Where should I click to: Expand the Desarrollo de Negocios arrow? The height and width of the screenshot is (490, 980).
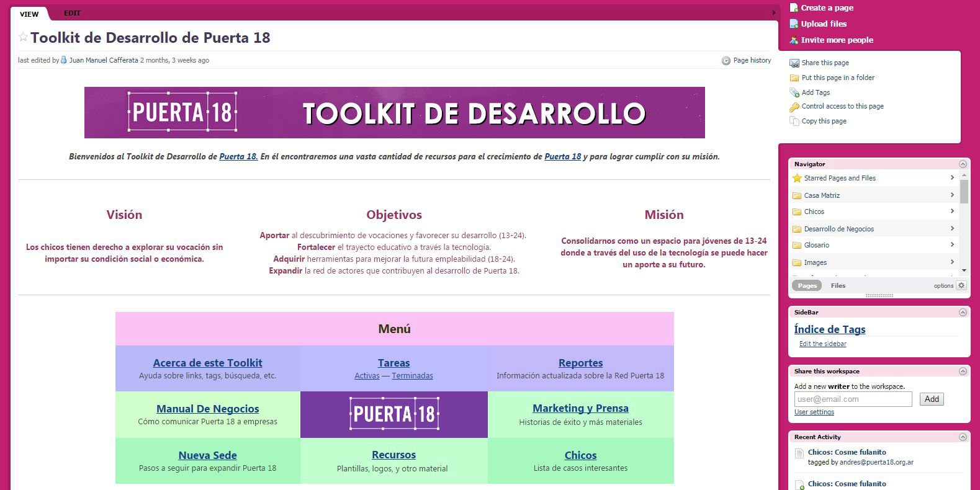[952, 228]
